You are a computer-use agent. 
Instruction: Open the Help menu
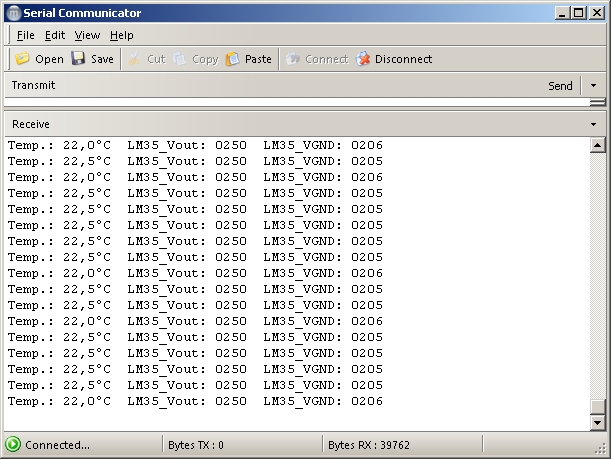121,35
